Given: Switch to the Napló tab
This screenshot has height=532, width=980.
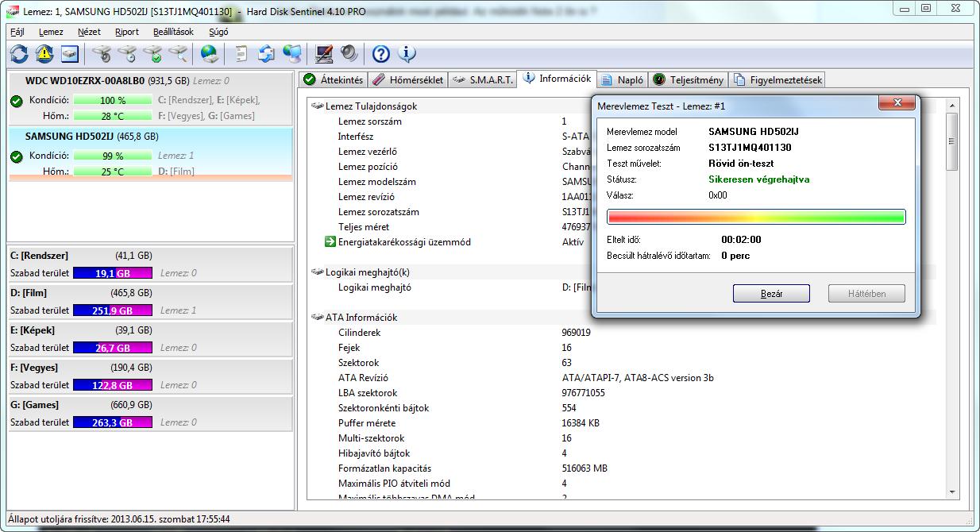Looking at the screenshot, I should pos(623,79).
